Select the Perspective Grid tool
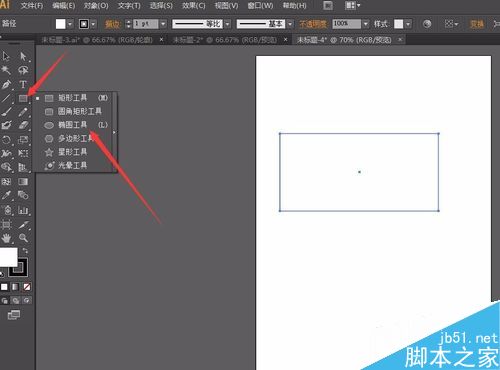 pos(23,167)
